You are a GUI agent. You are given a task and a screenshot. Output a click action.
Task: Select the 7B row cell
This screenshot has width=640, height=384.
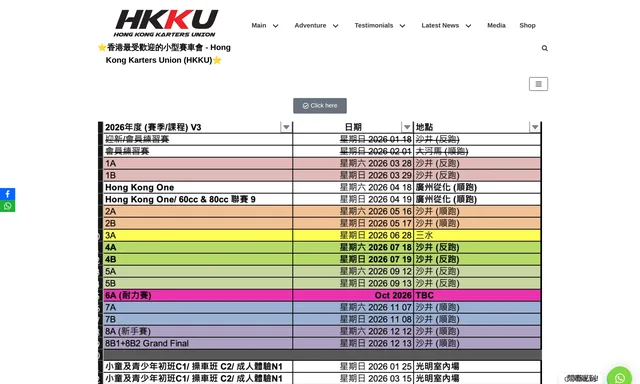198,319
